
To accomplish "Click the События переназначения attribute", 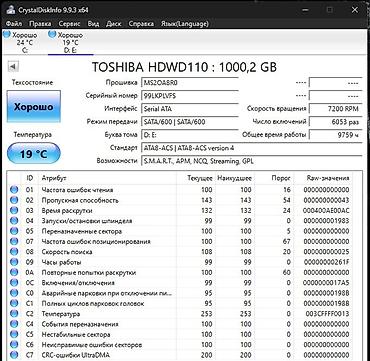I will tap(80, 324).
